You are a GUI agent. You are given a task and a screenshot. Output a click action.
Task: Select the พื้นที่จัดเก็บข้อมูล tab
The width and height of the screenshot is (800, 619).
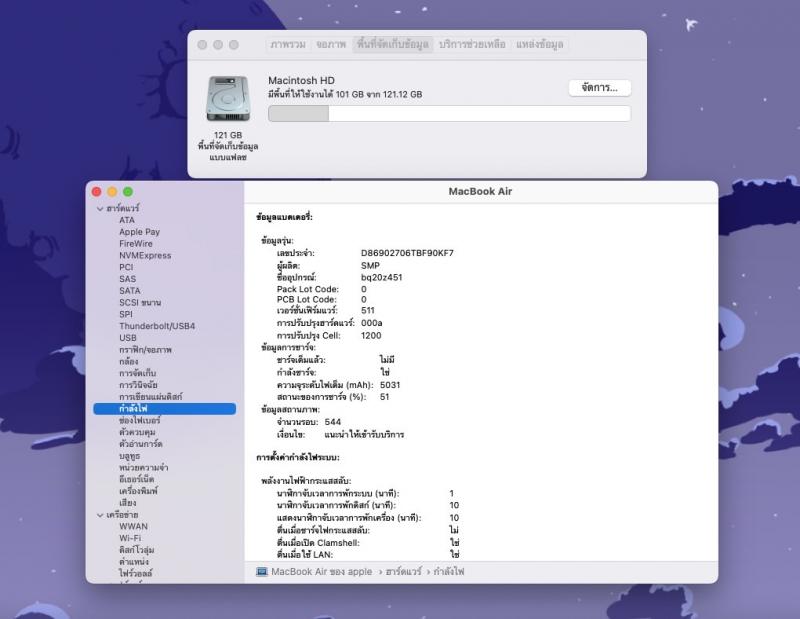(x=393, y=44)
